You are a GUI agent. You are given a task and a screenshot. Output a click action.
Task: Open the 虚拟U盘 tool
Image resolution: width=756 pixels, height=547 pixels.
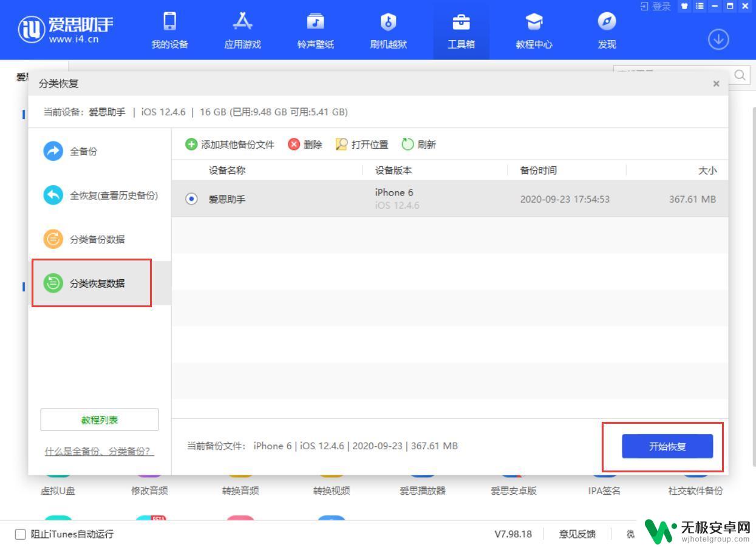(x=58, y=491)
